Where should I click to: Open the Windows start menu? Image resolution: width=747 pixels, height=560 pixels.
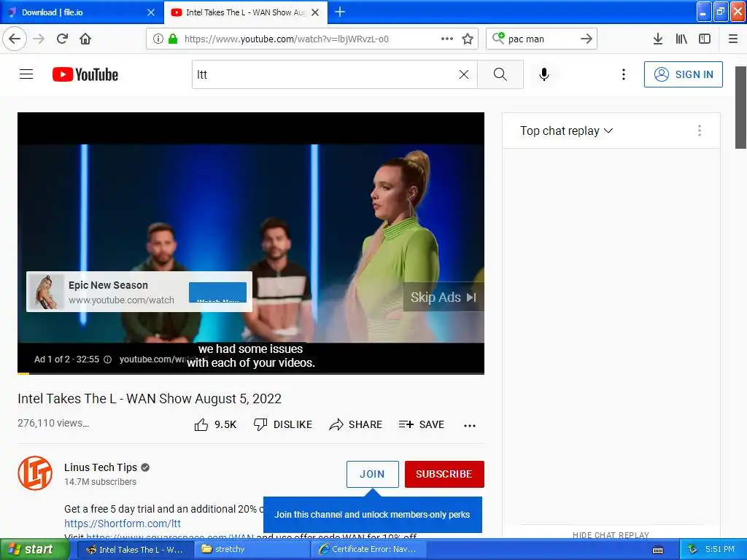34,550
